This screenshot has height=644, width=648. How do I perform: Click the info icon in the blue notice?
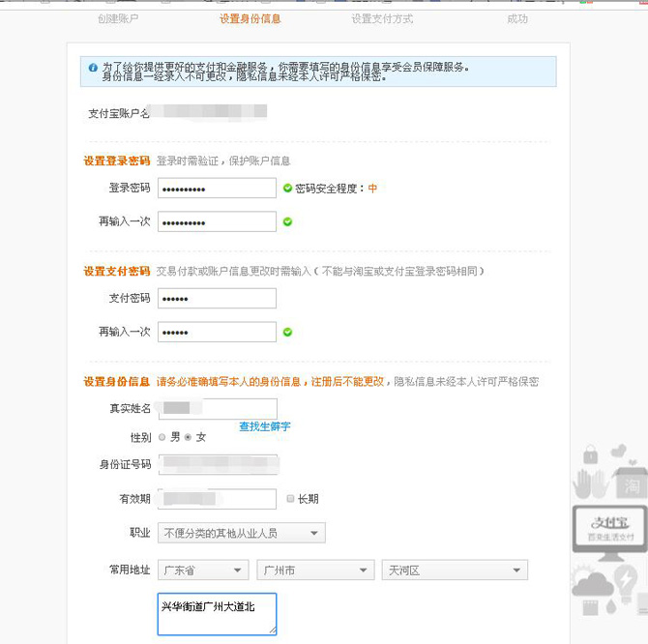click(93, 68)
